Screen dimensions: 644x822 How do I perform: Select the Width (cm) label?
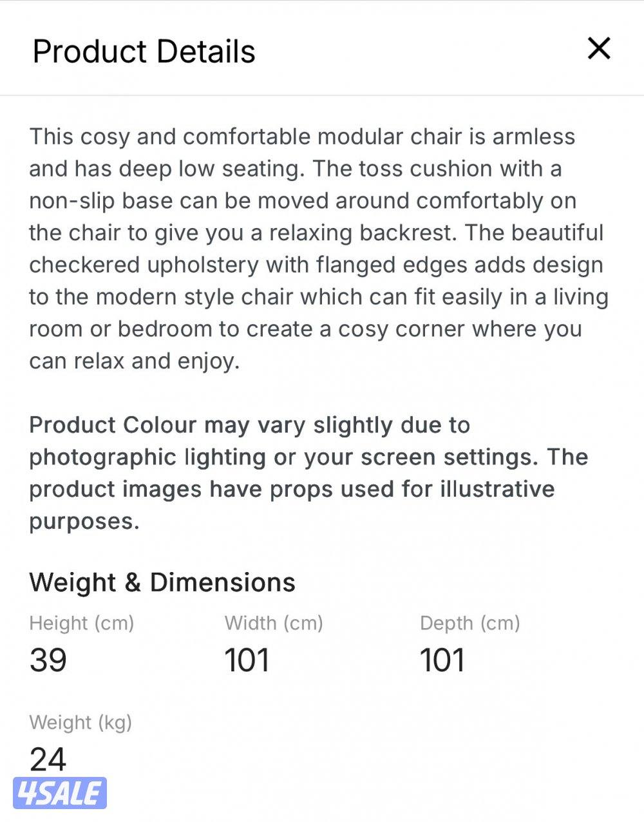[274, 623]
